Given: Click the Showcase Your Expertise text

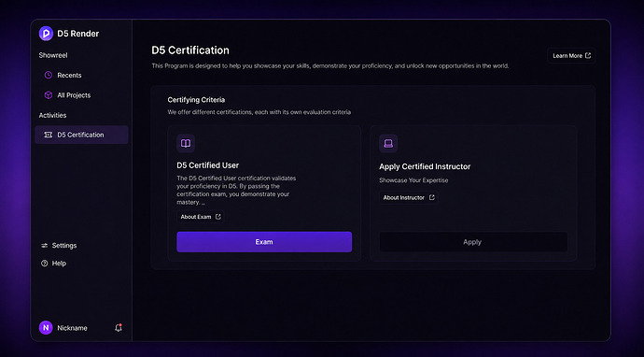Looking at the screenshot, I should 413,180.
